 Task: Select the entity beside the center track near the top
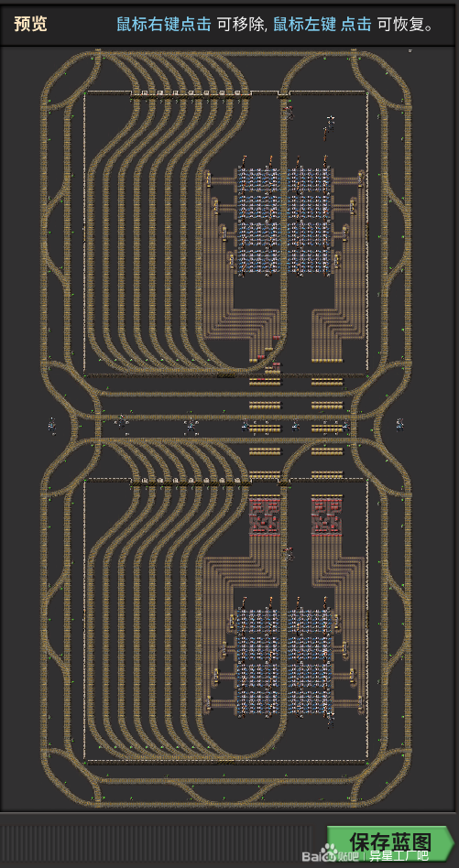[x=287, y=113]
